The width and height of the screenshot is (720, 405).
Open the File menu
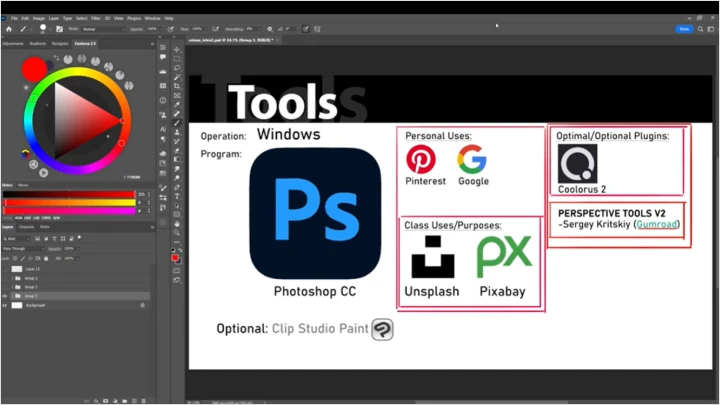coord(14,18)
